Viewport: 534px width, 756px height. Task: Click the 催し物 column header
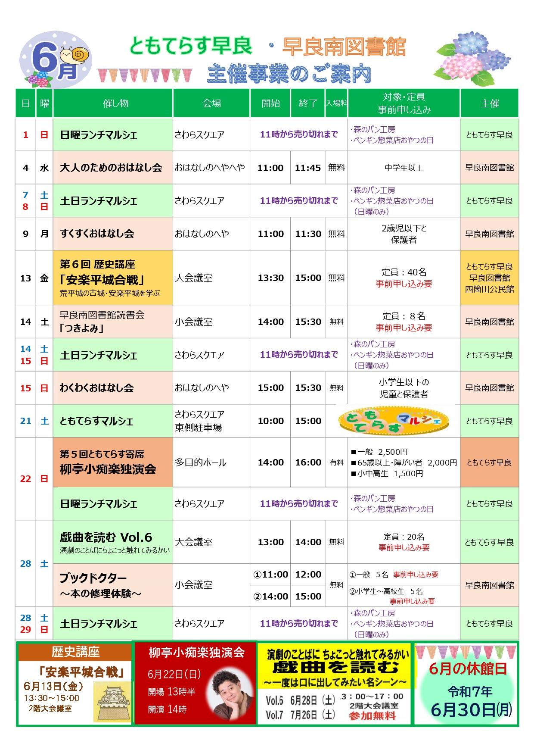pyautogui.click(x=113, y=103)
